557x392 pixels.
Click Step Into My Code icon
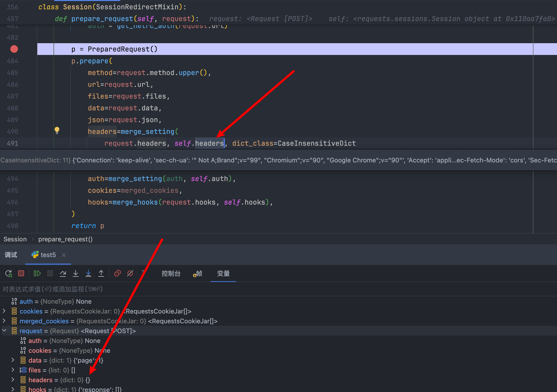click(88, 273)
